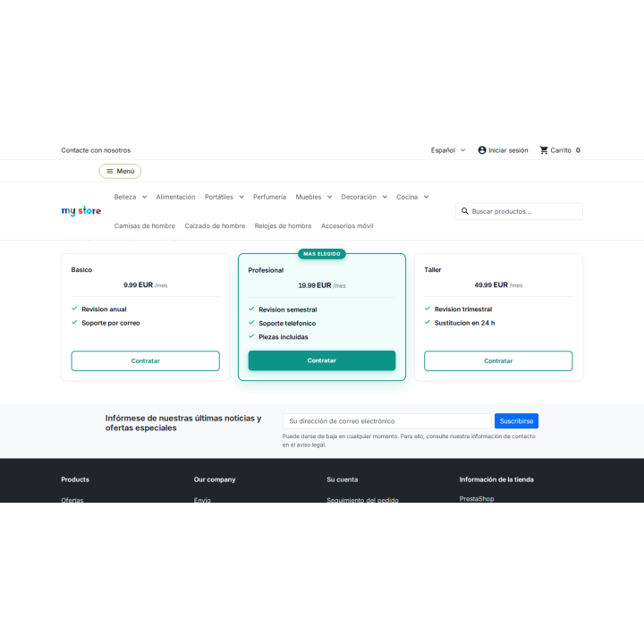Click the MAS ELEGIDO badge
The width and height of the screenshot is (644, 644).
tap(322, 254)
